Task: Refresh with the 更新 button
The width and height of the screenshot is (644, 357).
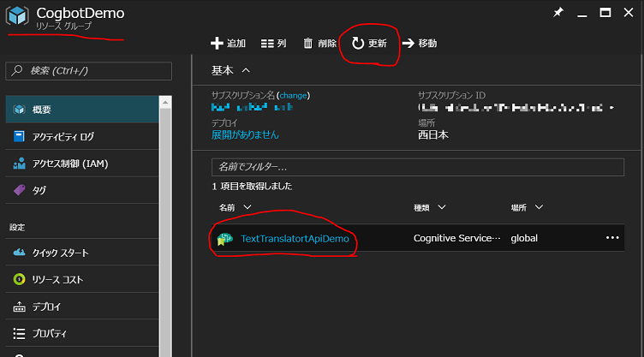Action: 369,43
